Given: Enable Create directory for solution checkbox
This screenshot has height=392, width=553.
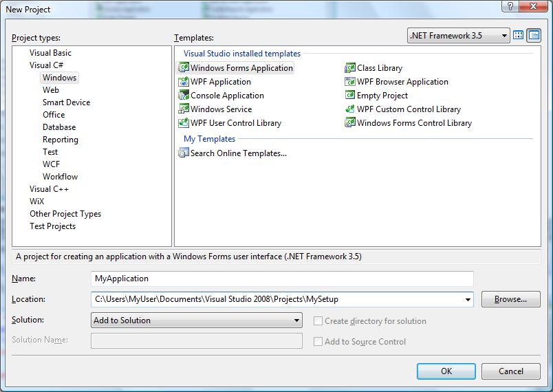Looking at the screenshot, I should coord(318,321).
